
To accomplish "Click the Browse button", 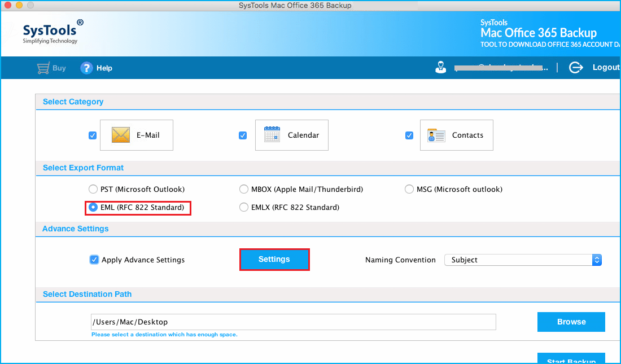I will click(571, 322).
